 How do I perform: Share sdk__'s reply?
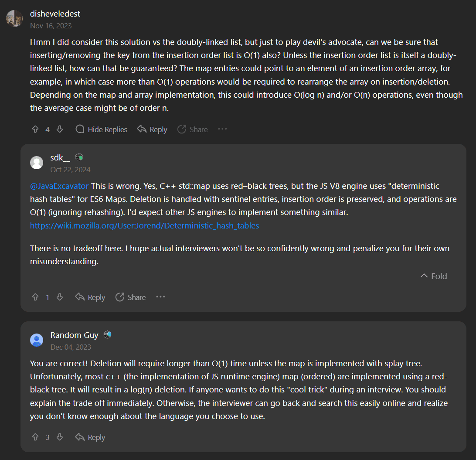pos(130,297)
